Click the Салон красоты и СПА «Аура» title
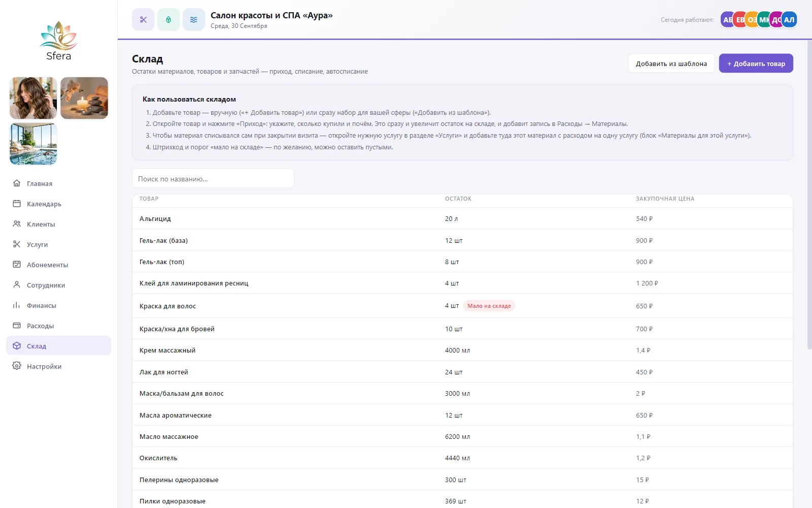Image resolution: width=812 pixels, height=508 pixels. 272,15
